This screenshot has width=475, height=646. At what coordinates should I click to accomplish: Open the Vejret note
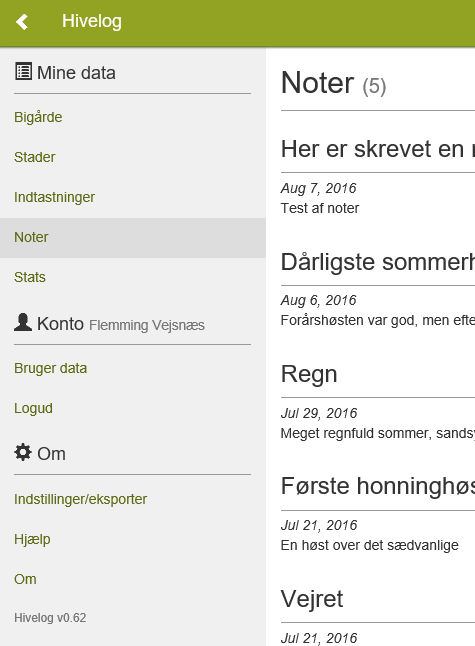pyautogui.click(x=312, y=599)
